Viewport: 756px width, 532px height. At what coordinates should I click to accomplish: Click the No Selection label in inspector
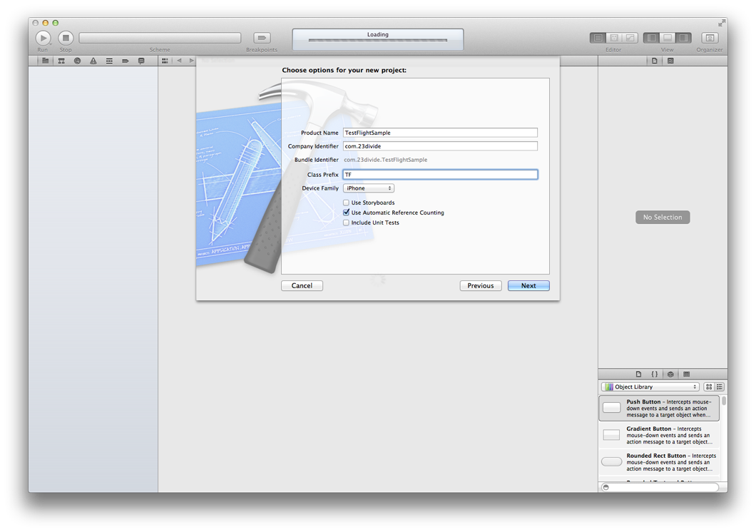pos(663,218)
